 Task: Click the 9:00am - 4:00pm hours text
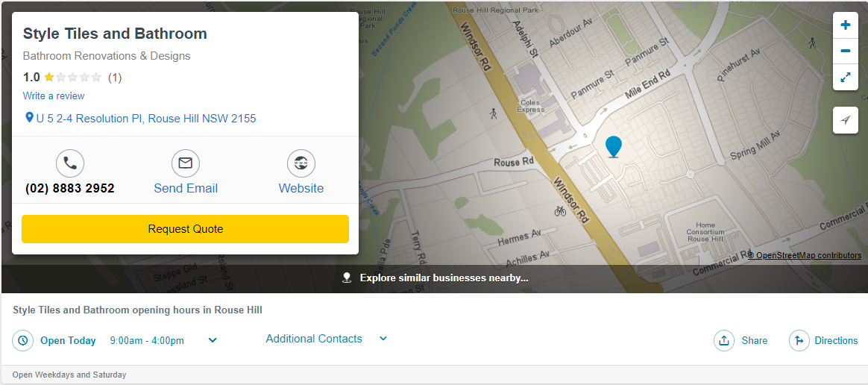147,340
